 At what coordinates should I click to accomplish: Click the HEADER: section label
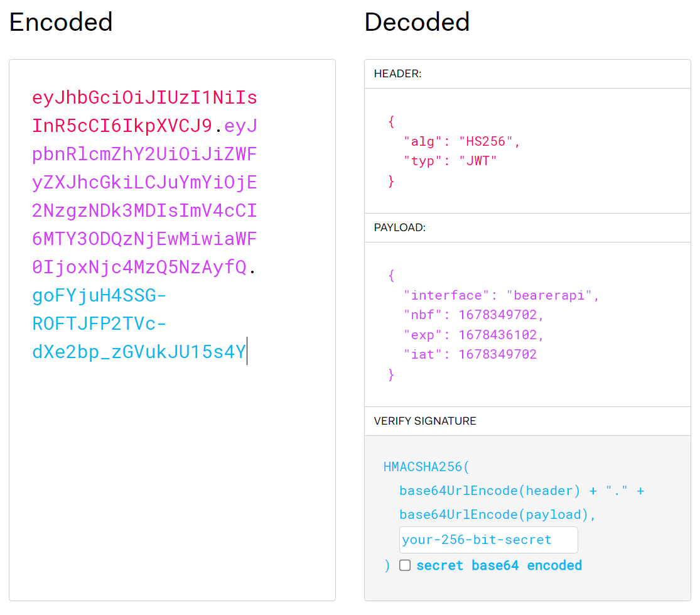pos(397,73)
